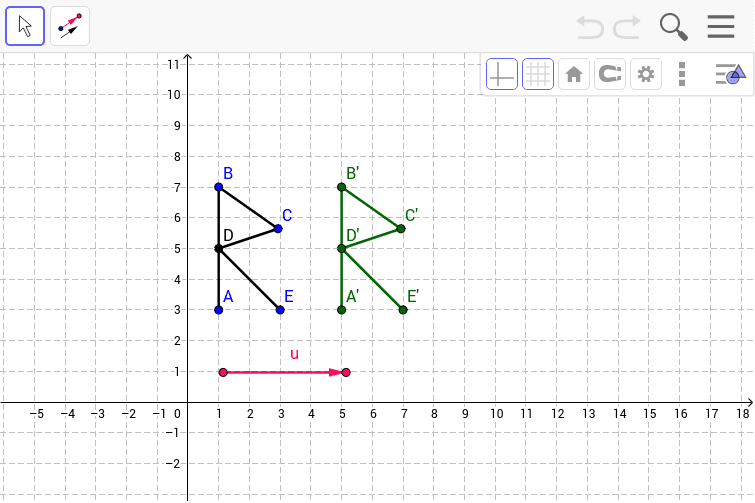Click y-axis label −2
The image size is (755, 503).
tap(172, 464)
